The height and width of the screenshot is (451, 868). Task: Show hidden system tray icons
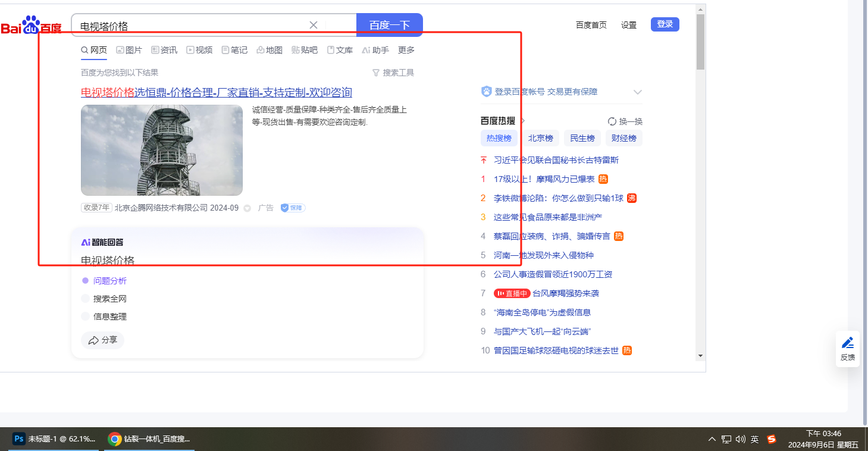click(x=712, y=439)
